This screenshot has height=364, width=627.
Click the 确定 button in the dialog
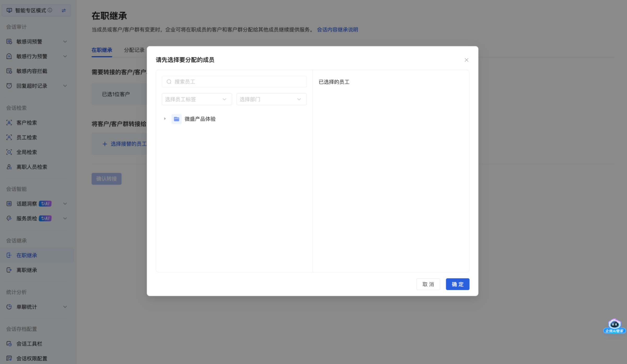[457, 284]
